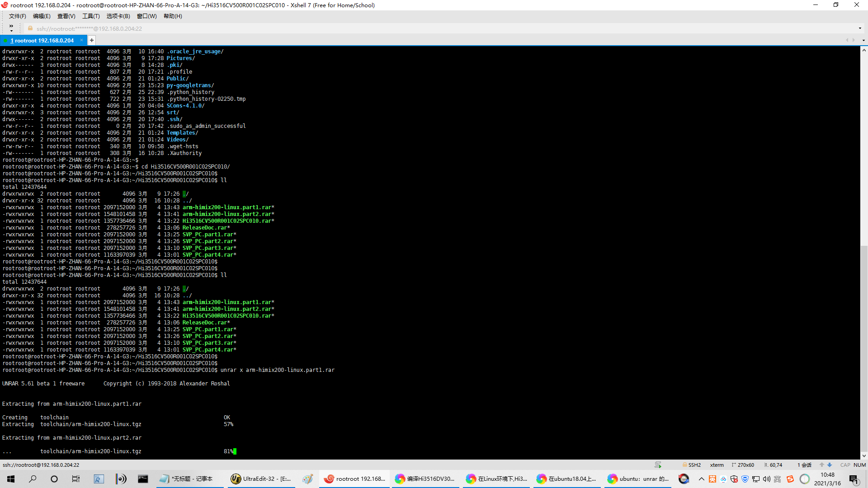Click the 81% extraction progress text
868x488 pixels.
point(228,451)
